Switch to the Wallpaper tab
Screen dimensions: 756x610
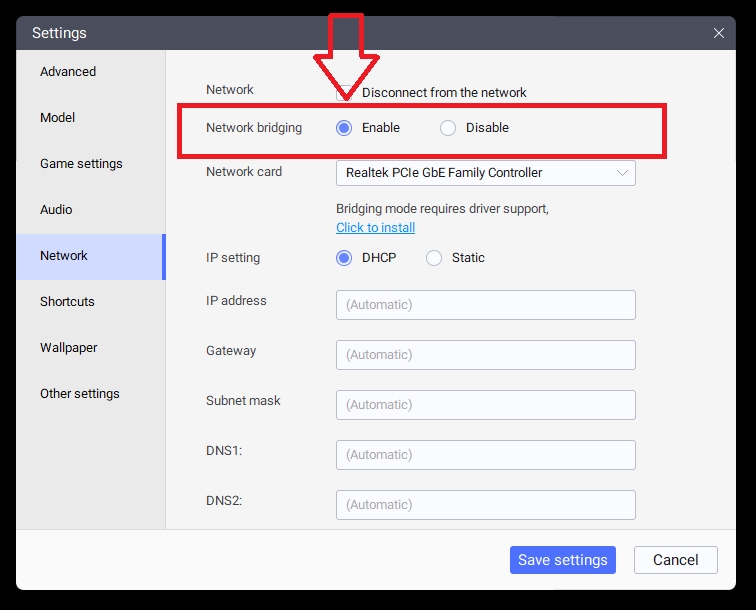[69, 348]
